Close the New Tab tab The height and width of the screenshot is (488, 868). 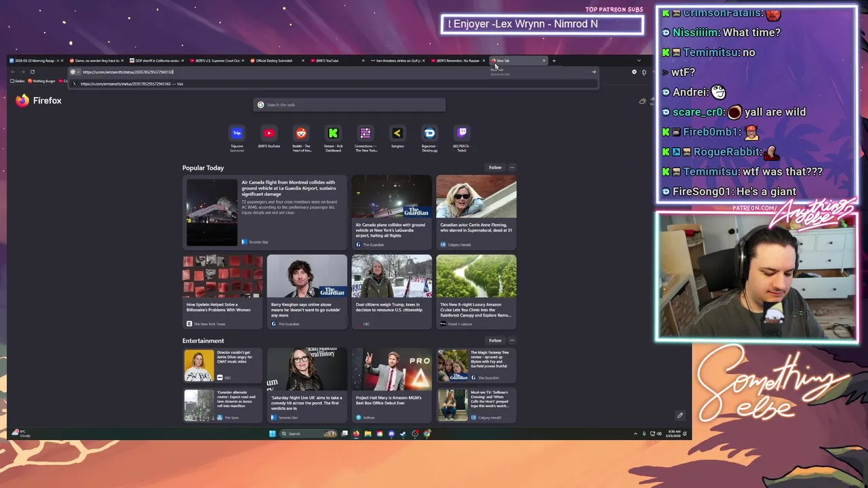(x=544, y=61)
